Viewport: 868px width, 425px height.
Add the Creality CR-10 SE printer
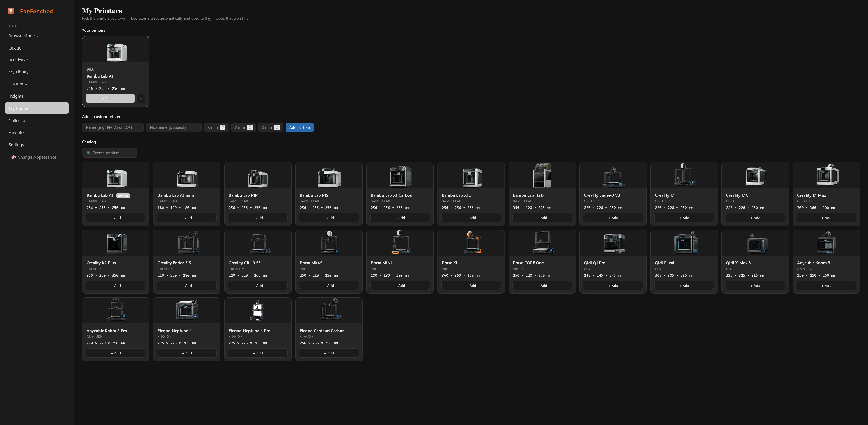pyautogui.click(x=258, y=286)
